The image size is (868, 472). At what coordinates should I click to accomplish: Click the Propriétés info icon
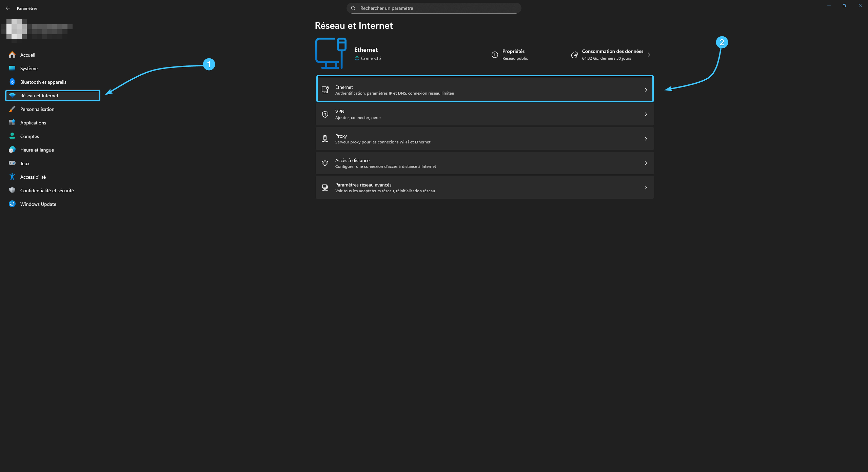(495, 55)
